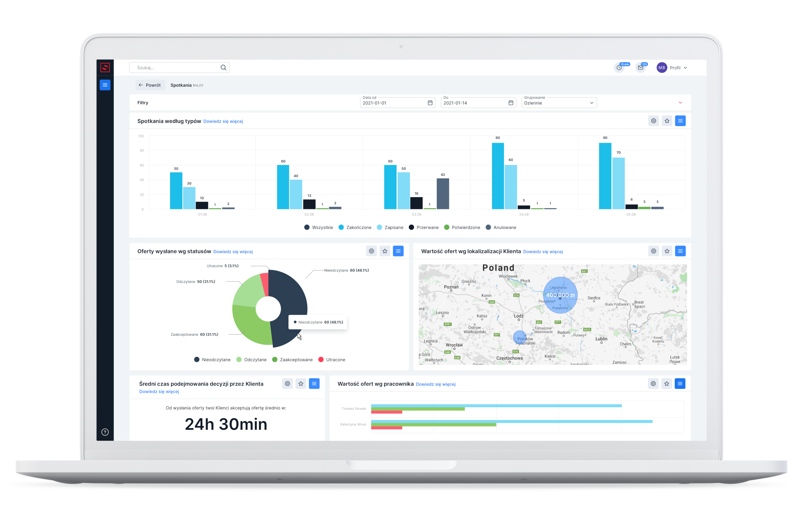Viewport: 798px width, 532px height.
Task: Open the clock icon with 15 min badge
Action: point(619,67)
